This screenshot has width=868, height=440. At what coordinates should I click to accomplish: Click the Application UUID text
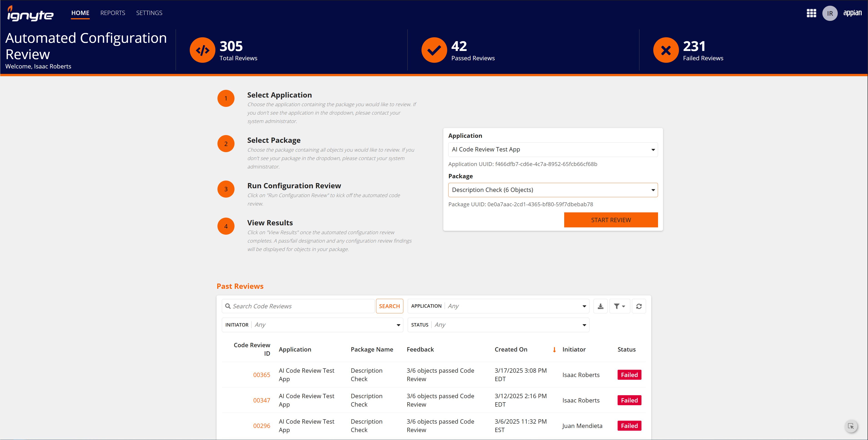point(523,164)
